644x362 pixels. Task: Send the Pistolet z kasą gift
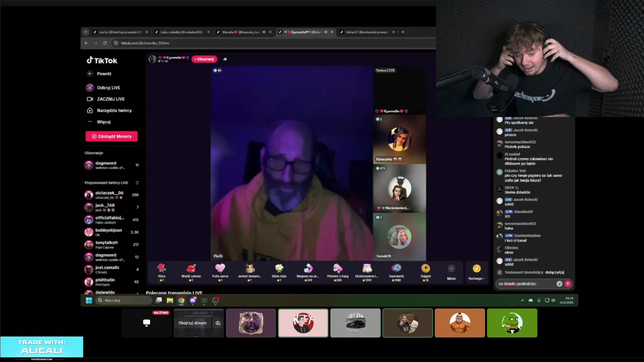pyautogui.click(x=338, y=271)
